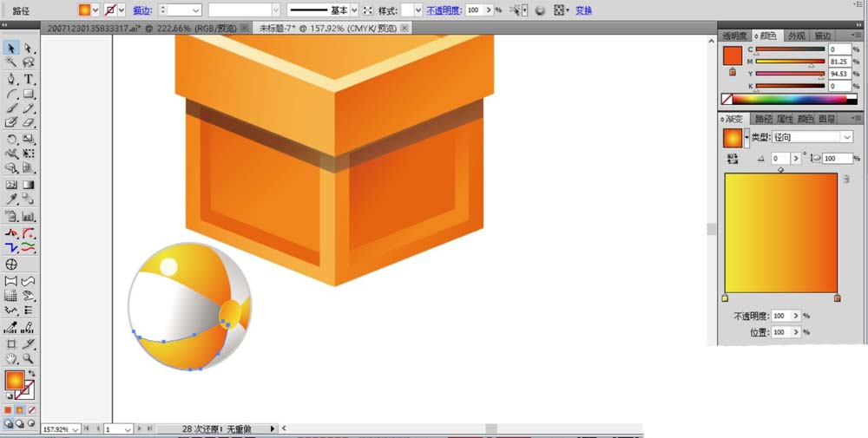The height and width of the screenshot is (438, 868).
Task: Open the 属性 panel tab
Action: coord(785,119)
